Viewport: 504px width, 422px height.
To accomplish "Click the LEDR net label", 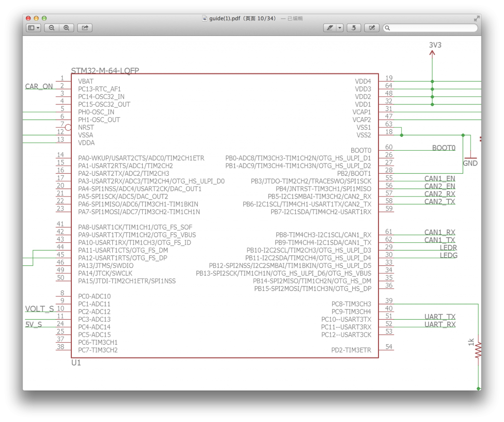I will pos(448,248).
